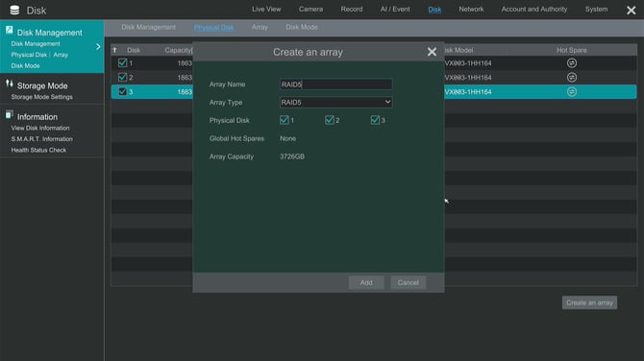Viewport: 644px width, 361px height.
Task: Open Health Status Check in sidebar
Action: point(38,150)
